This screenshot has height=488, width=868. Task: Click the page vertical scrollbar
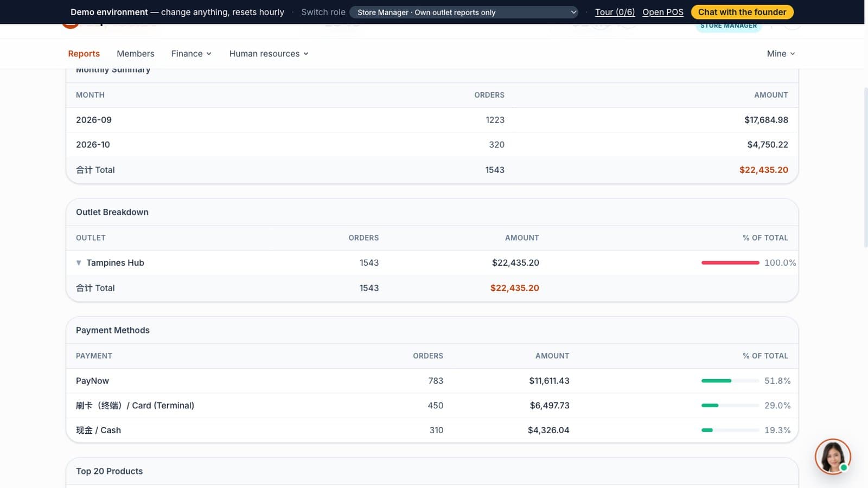(x=866, y=168)
